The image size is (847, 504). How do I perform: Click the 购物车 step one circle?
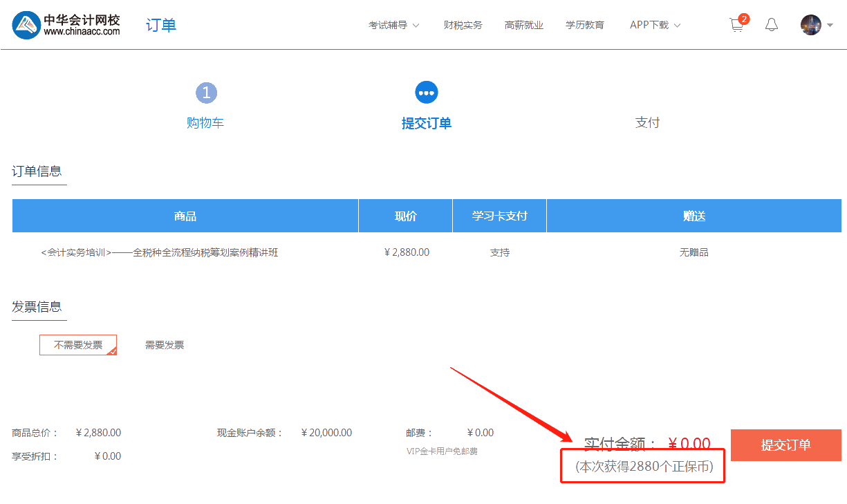[206, 93]
